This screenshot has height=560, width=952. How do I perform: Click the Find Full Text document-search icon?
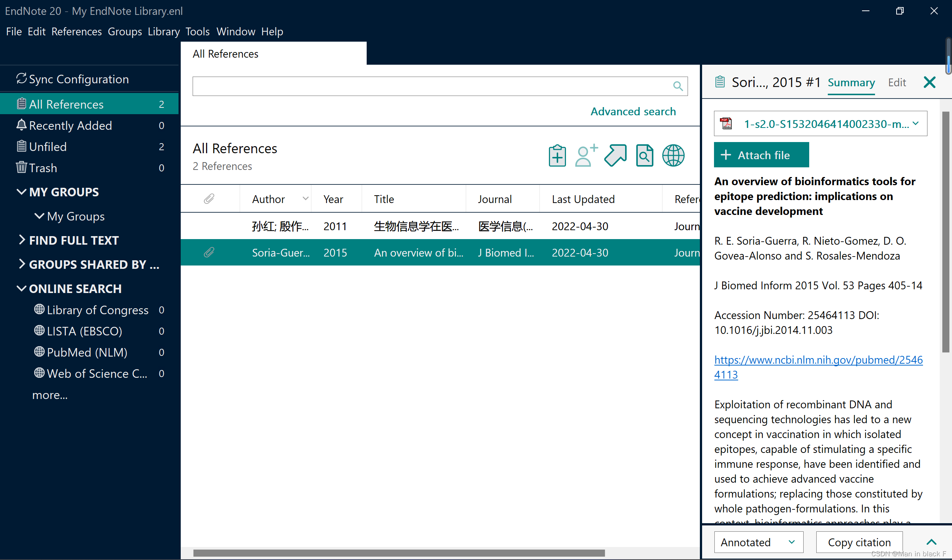point(644,155)
